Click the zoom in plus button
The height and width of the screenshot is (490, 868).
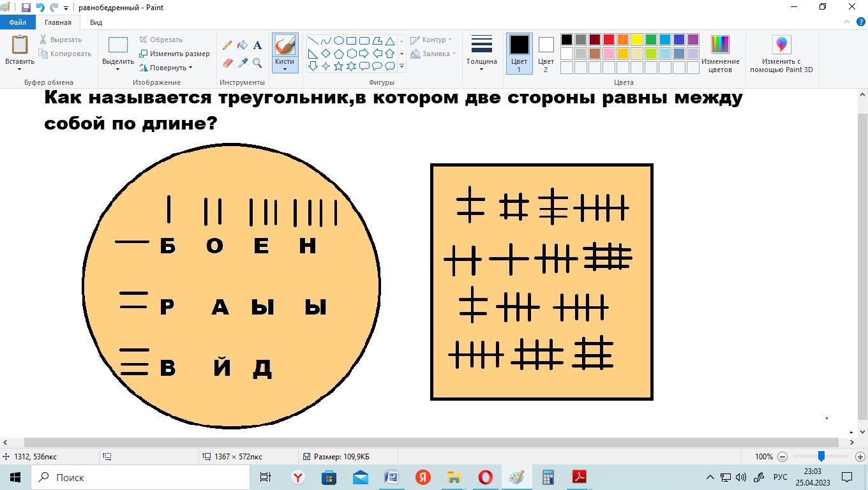860,457
